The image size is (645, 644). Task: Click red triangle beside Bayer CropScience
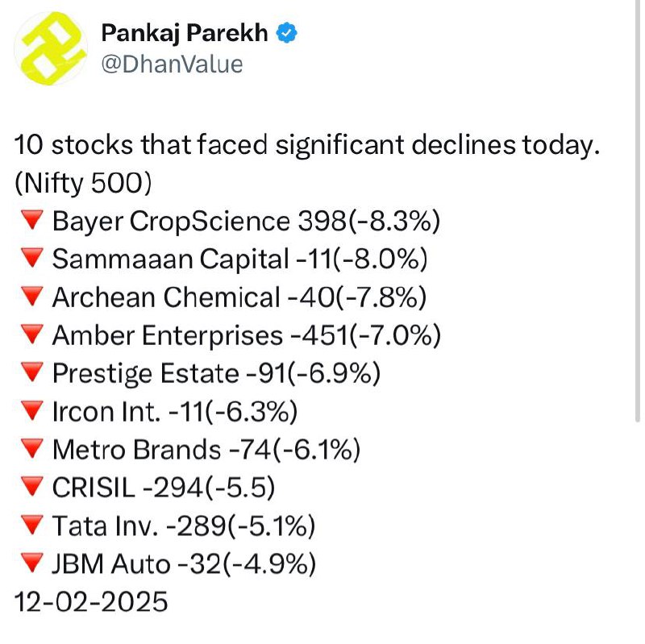pyautogui.click(x=32, y=219)
